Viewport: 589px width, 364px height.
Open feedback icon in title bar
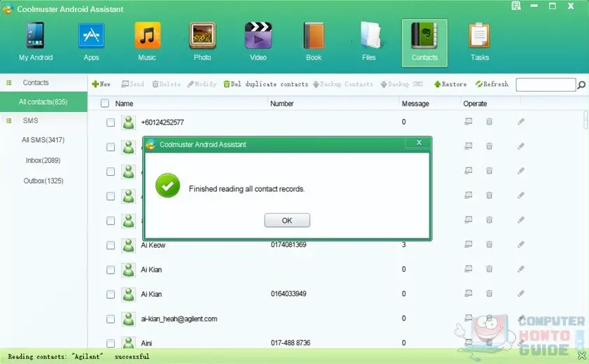click(x=516, y=6)
